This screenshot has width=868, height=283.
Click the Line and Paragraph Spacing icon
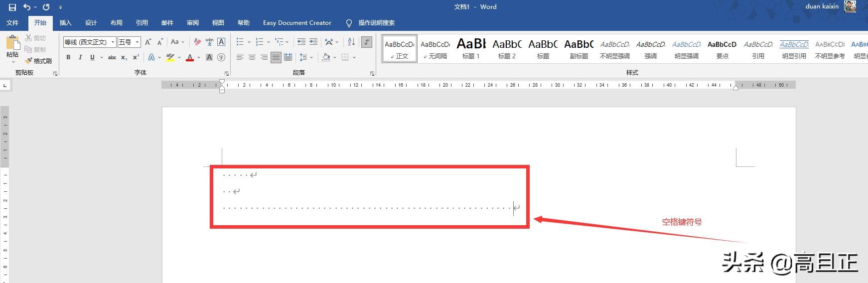tap(303, 57)
